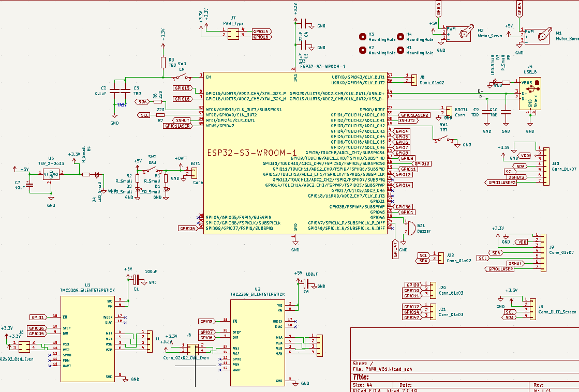Click the GPIO5 label above servo M2

point(438,8)
